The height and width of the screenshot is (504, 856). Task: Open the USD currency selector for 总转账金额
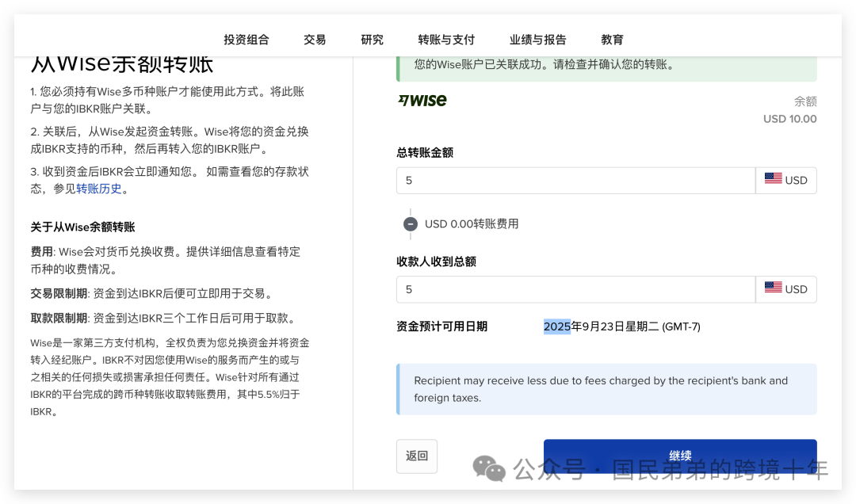tap(786, 178)
